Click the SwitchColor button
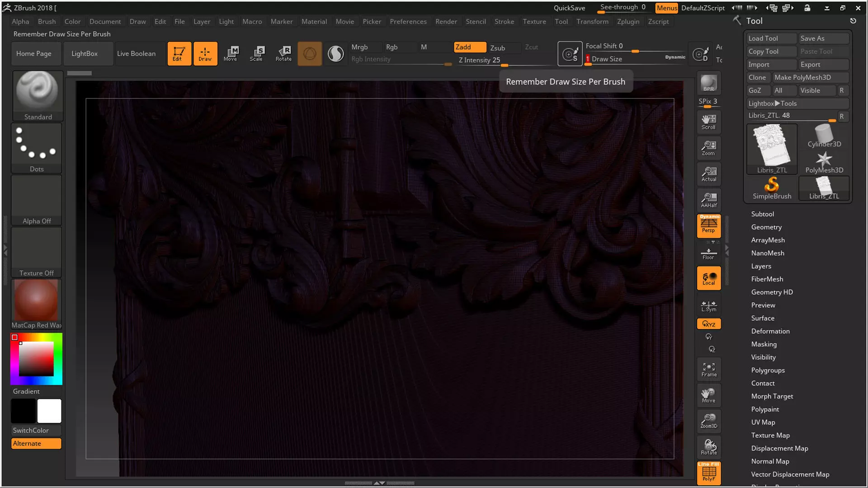 [x=36, y=430]
